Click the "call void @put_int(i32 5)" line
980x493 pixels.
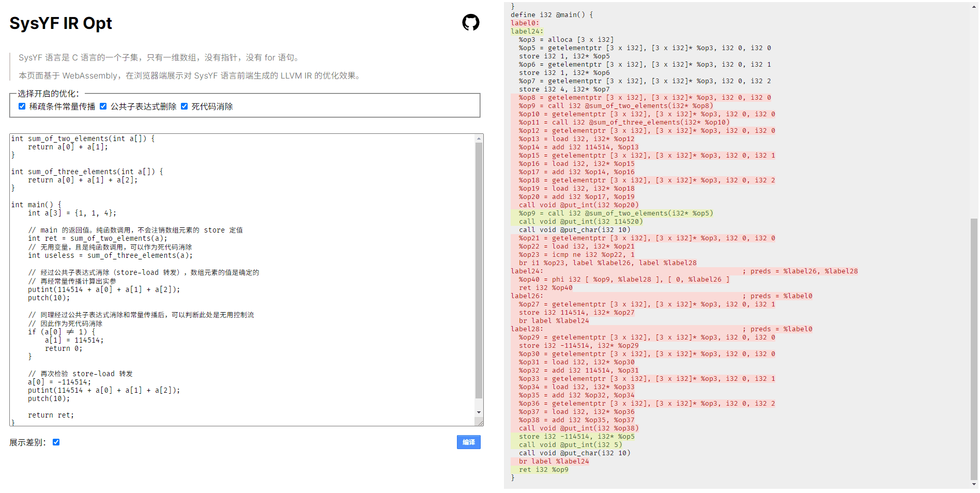click(570, 445)
